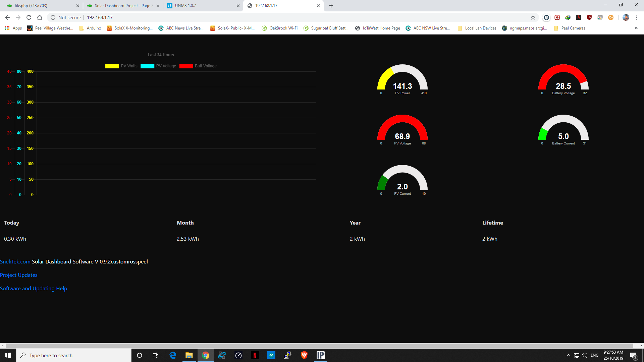Click the home page icon
The height and width of the screenshot is (362, 644).
(x=40, y=17)
